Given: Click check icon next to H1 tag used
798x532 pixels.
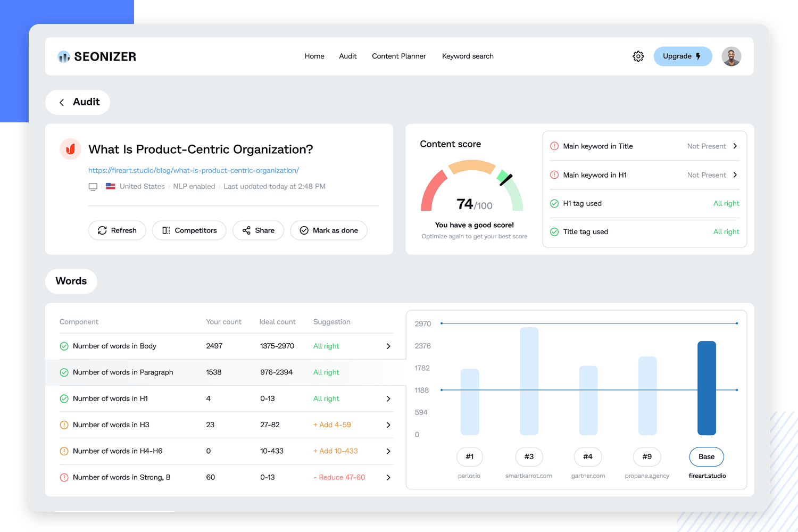Looking at the screenshot, I should [554, 203].
